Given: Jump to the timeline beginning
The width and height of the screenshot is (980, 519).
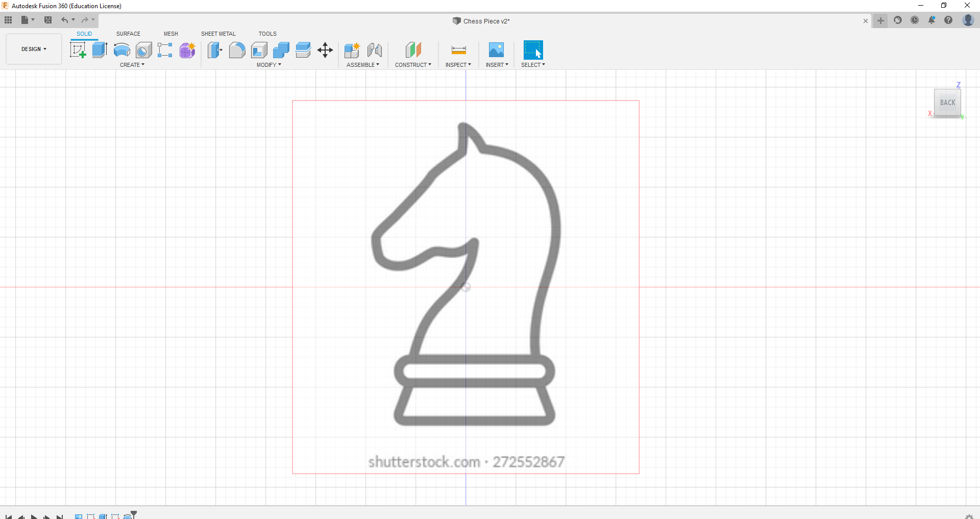Looking at the screenshot, I should point(9,516).
